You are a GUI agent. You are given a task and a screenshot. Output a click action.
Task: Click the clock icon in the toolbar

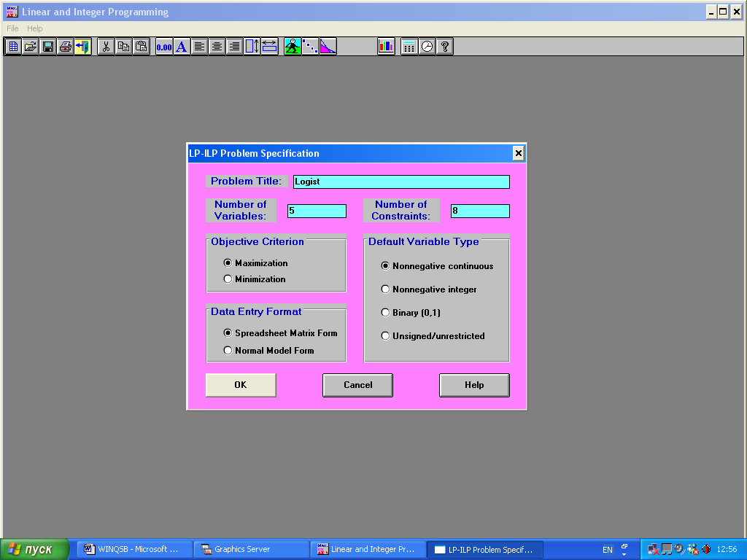tap(427, 47)
